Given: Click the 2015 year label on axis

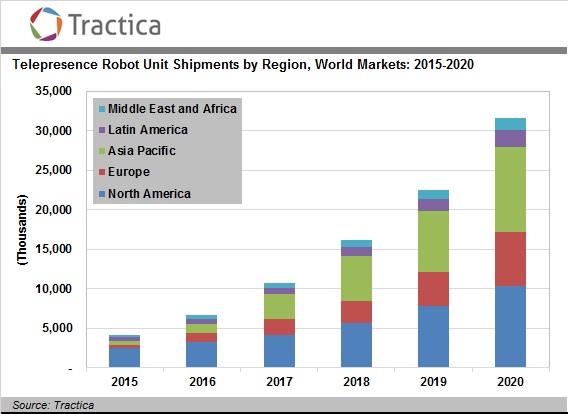Looking at the screenshot, I should pyautogui.click(x=125, y=382).
